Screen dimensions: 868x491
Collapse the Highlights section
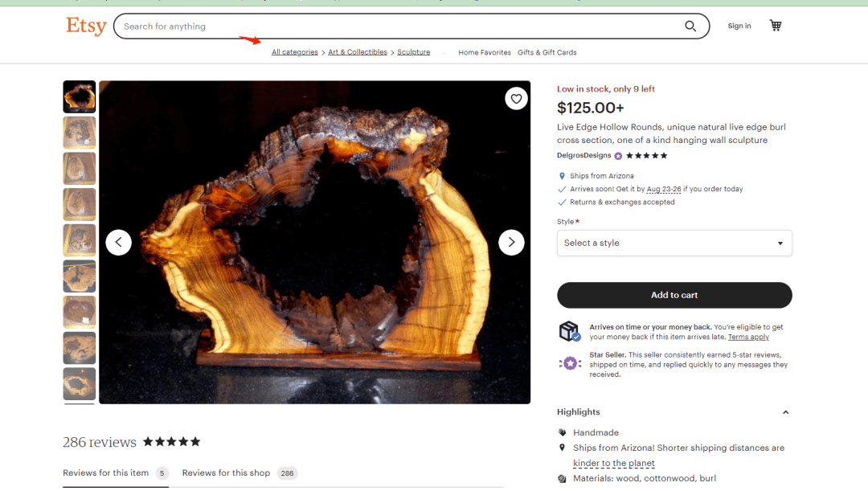click(x=785, y=412)
